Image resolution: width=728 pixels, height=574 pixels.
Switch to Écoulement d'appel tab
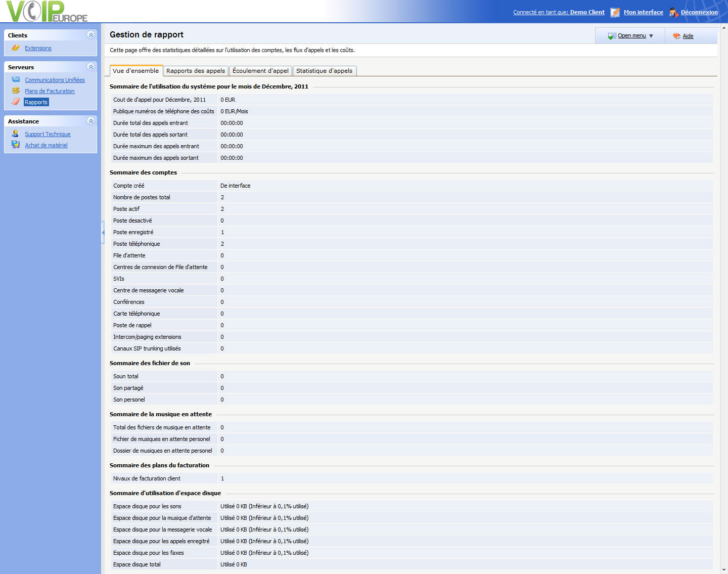click(260, 71)
